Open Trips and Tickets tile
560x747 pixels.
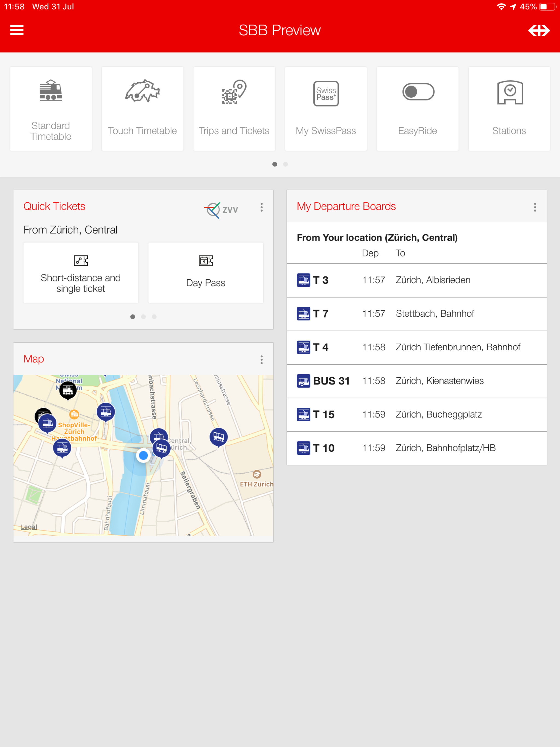pos(234,109)
